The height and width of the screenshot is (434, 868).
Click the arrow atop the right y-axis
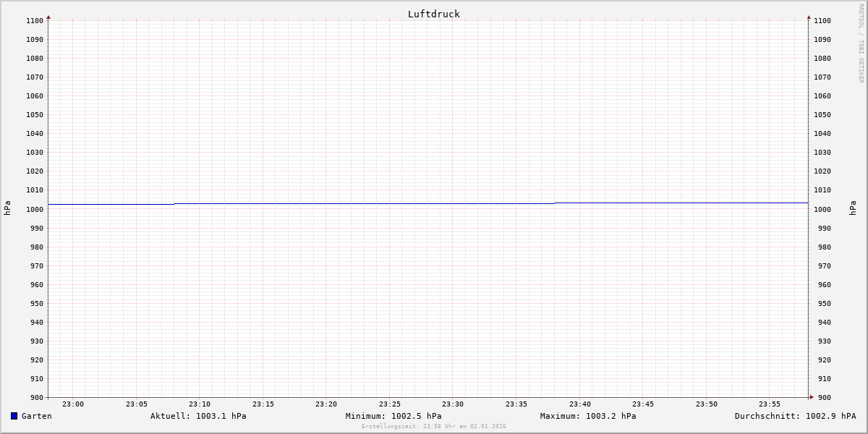pos(809,17)
